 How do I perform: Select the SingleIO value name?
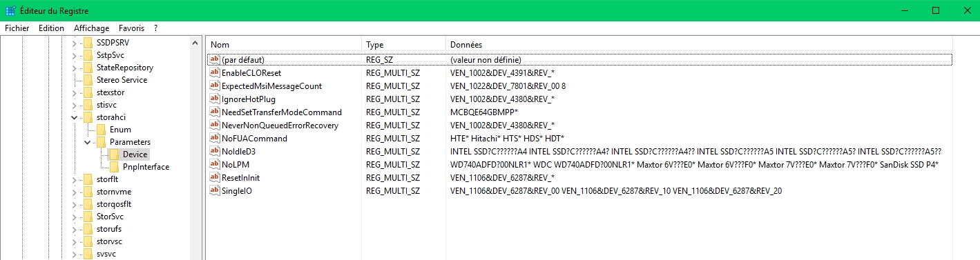pos(236,191)
